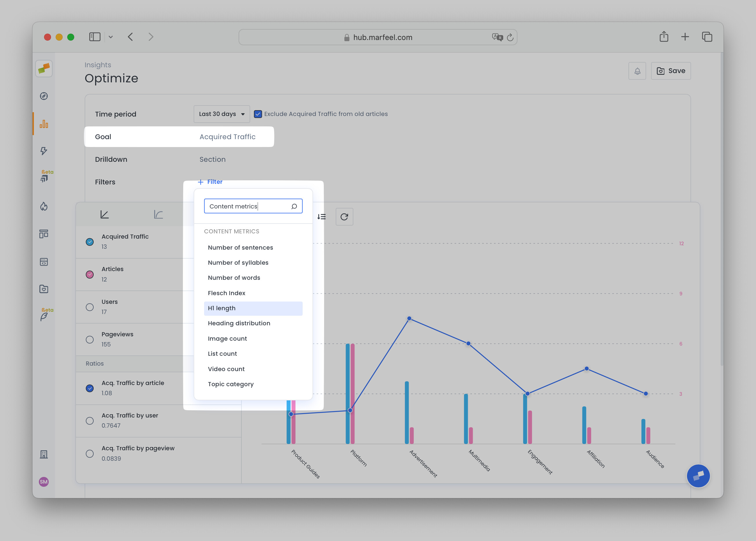
Task: Open the Drilldown Section selector
Action: 212,159
